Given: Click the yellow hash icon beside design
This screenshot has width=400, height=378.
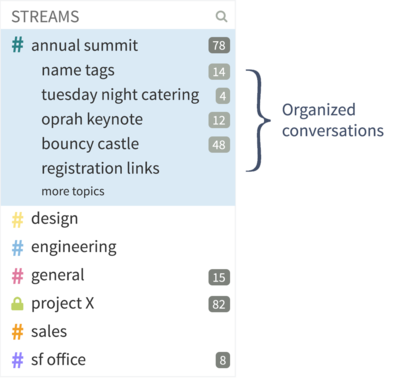Looking at the screenshot, I should (x=18, y=220).
